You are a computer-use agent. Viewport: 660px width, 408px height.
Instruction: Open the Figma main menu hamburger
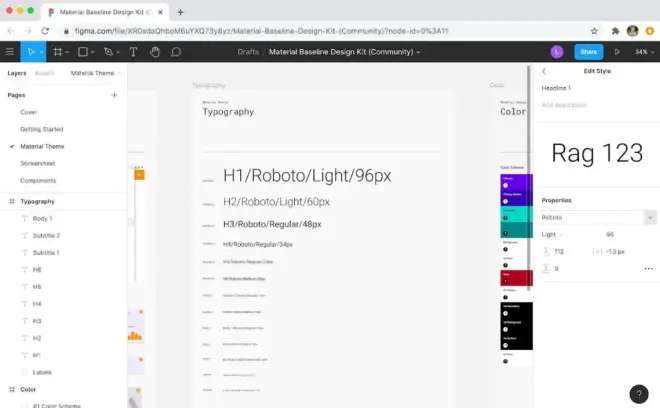click(10, 52)
